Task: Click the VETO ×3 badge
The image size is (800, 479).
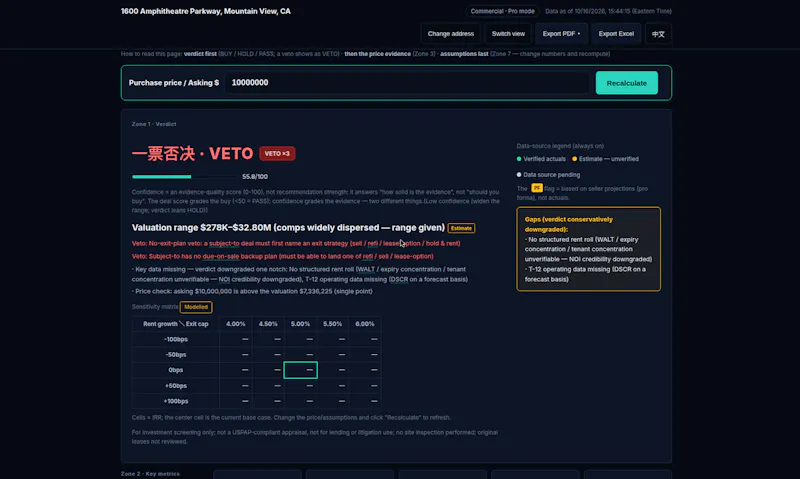Action: (277, 154)
